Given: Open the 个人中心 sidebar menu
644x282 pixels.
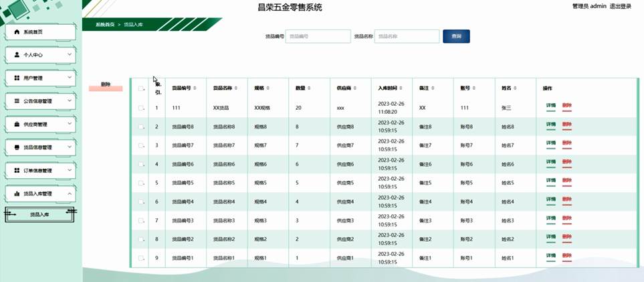Looking at the screenshot, I should 40,55.
